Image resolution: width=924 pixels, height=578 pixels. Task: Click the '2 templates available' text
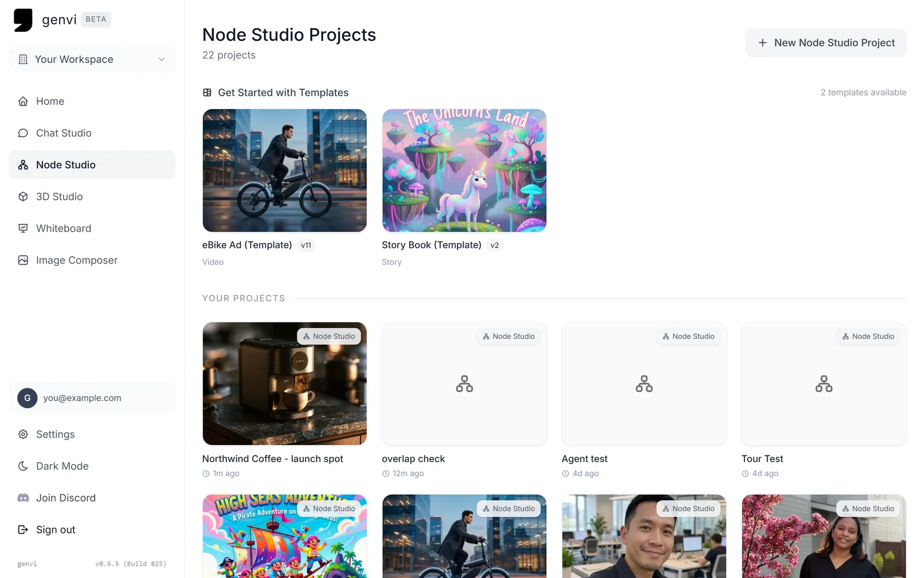(863, 92)
